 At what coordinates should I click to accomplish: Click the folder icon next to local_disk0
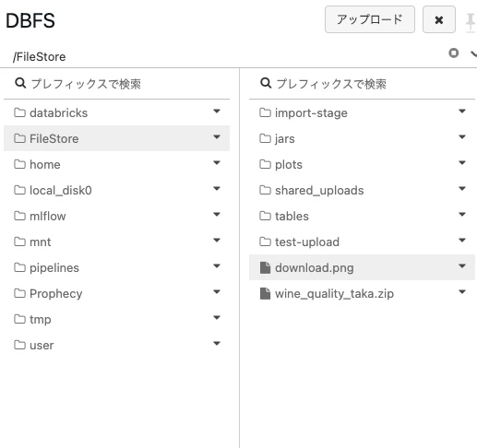click(x=19, y=190)
